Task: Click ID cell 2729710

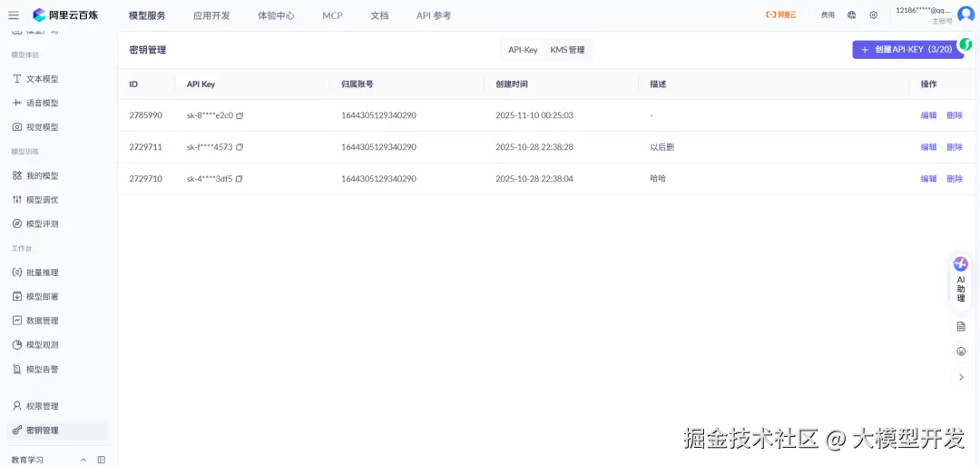Action: (145, 178)
